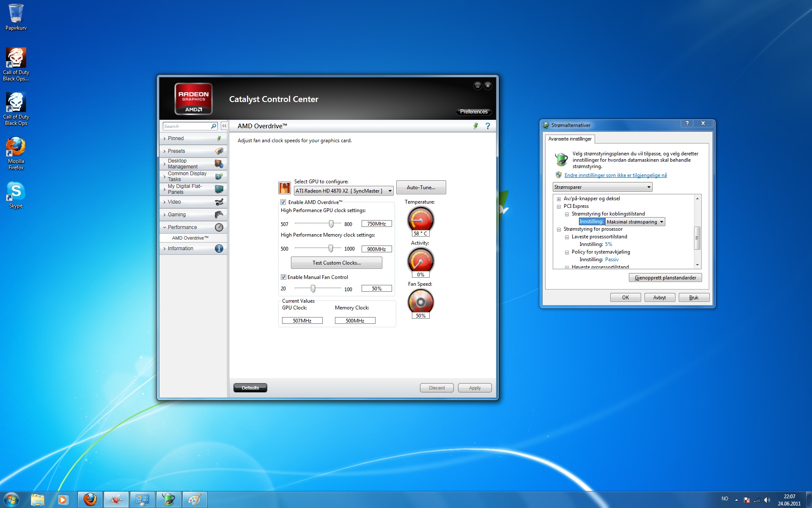Click the volume speaker icon in tray
The height and width of the screenshot is (508, 812).
coord(767,500)
